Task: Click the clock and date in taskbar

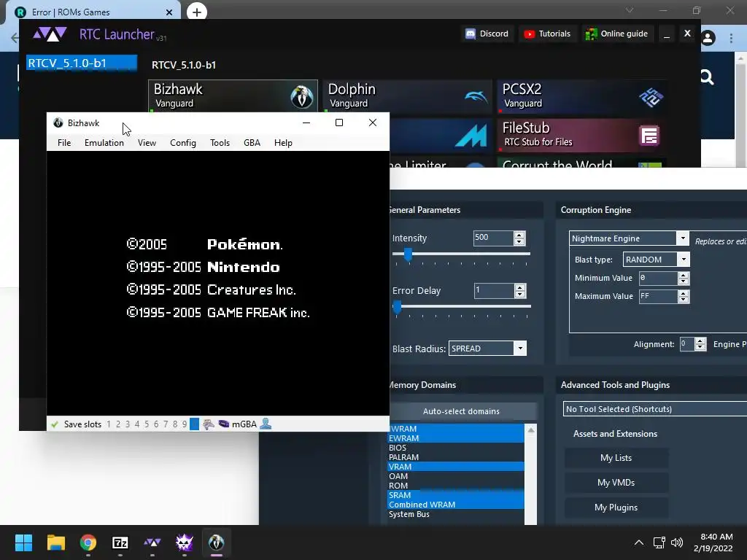Action: click(713, 542)
